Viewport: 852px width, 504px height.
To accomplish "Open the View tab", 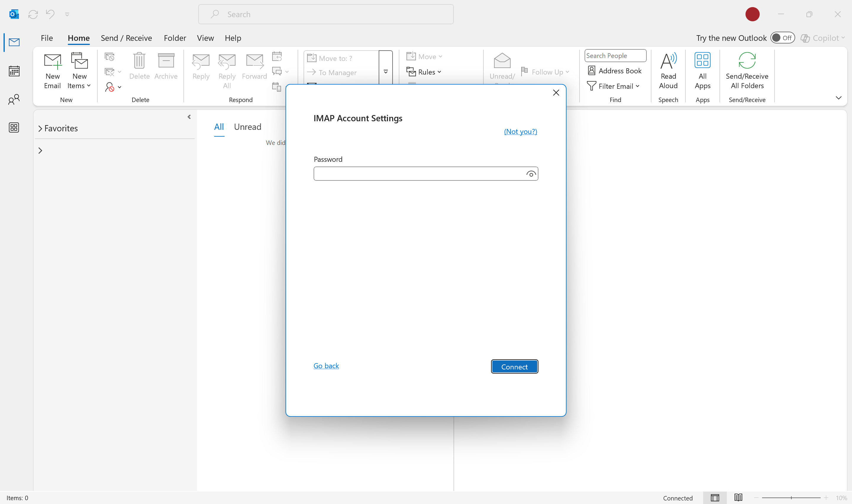I will coord(205,38).
